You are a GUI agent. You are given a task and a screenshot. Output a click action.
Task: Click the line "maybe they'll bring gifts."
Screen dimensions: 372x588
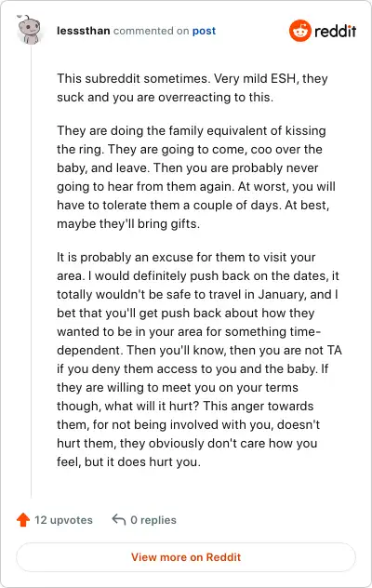128,224
